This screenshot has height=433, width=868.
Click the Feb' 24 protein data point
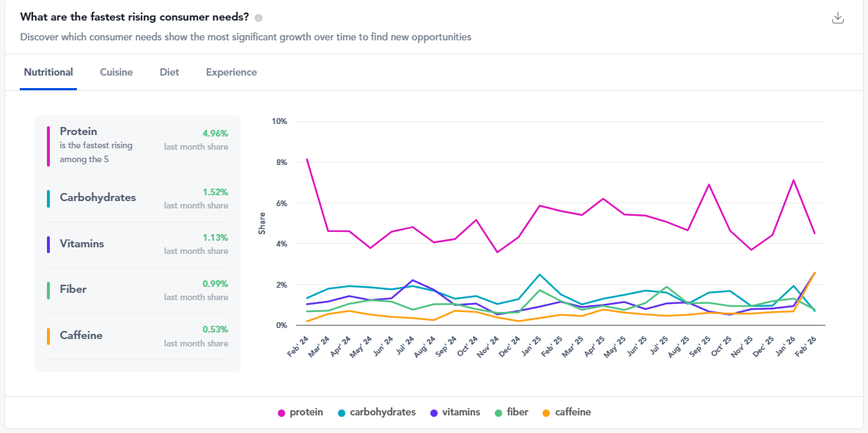306,159
